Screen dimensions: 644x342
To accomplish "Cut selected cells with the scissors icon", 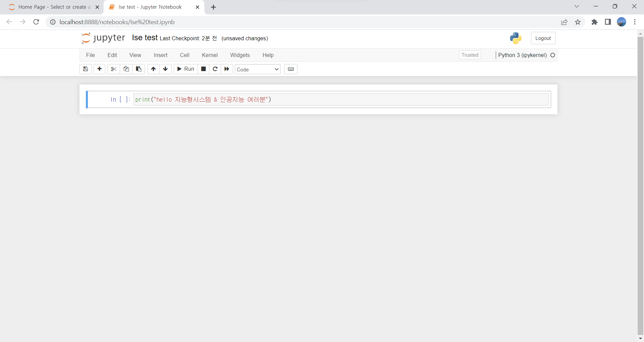I will click(x=114, y=69).
